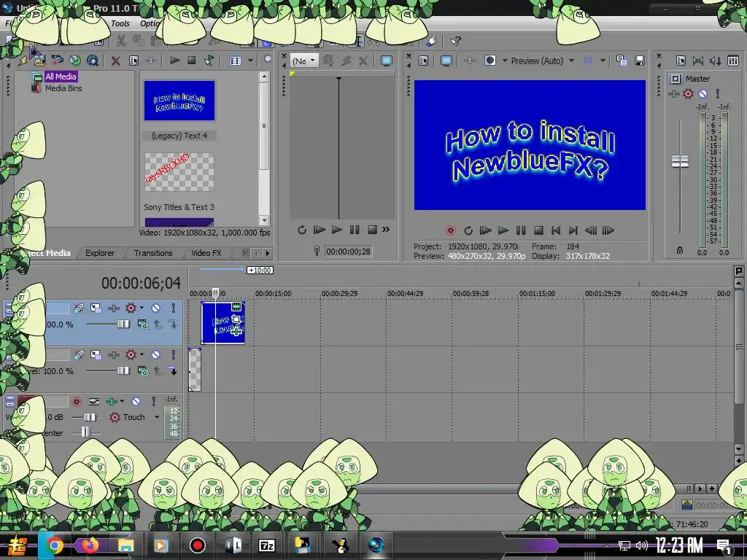The width and height of the screenshot is (747, 560).
Task: Open Media Properties in Project Media toolbar
Action: 134,61
